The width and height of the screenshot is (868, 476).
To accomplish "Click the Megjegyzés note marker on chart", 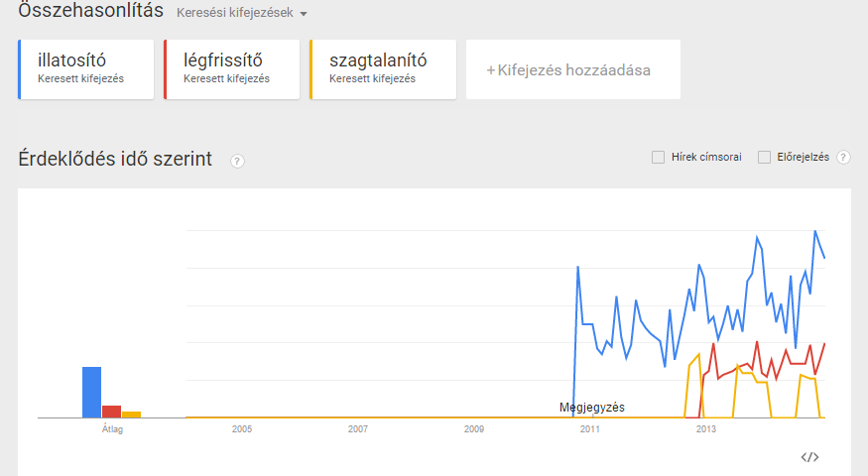I will [592, 408].
